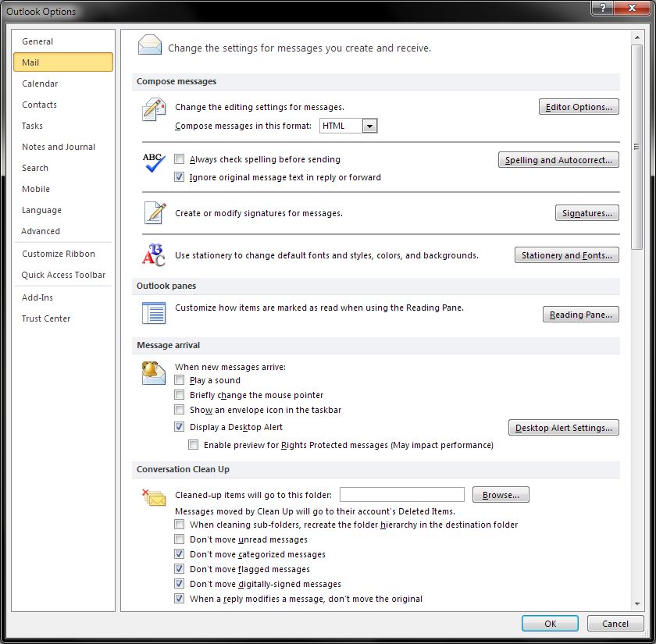656x644 pixels.
Task: Open Contacts options
Action: tap(62, 105)
